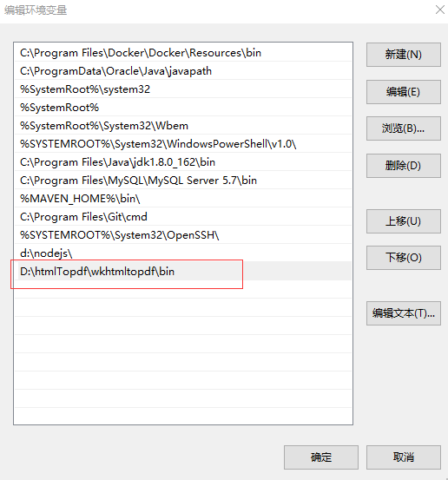Click the 删除(D) delete button
The width and height of the screenshot is (448, 480).
pyautogui.click(x=404, y=166)
